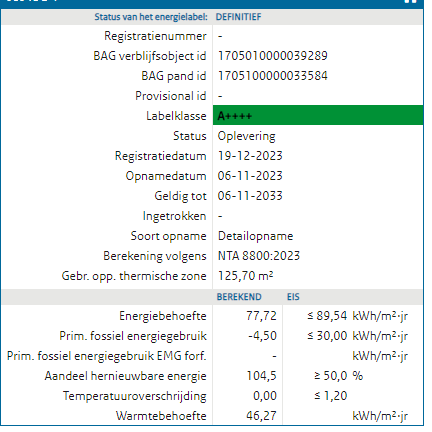Select the value 1705100000033584

click(273, 76)
